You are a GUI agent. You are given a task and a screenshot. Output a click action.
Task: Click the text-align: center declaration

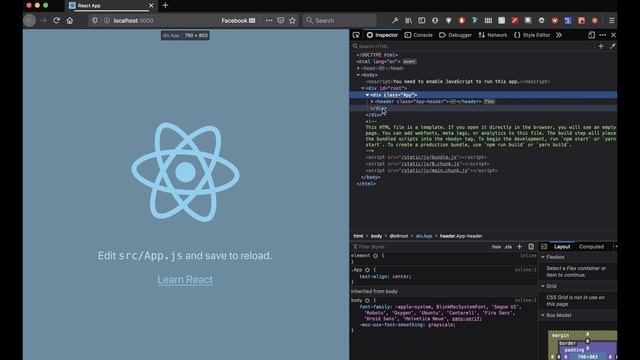point(385,277)
